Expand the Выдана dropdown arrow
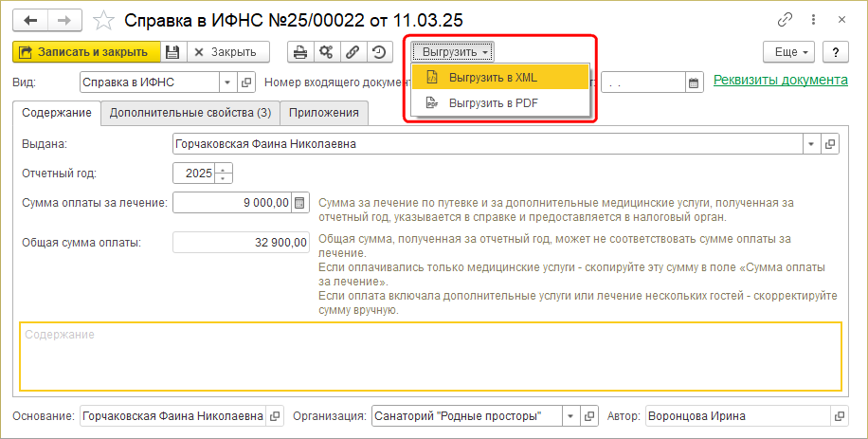Image resolution: width=868 pixels, height=439 pixels. (x=811, y=144)
